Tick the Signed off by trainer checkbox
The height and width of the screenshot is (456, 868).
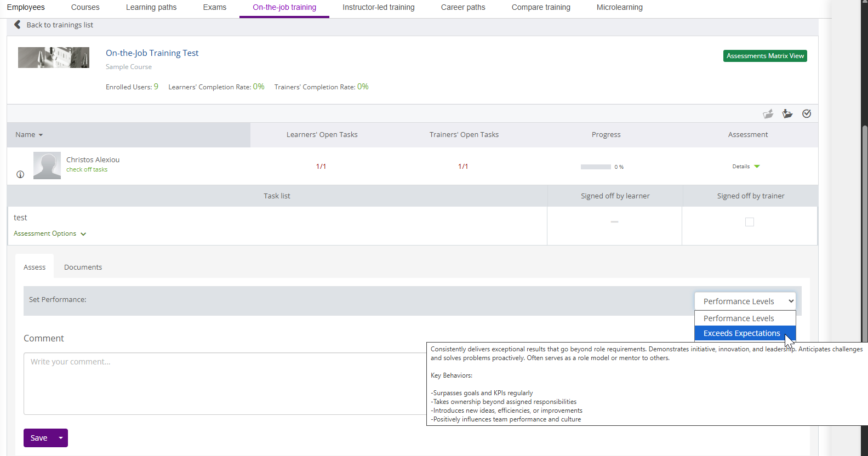click(750, 222)
